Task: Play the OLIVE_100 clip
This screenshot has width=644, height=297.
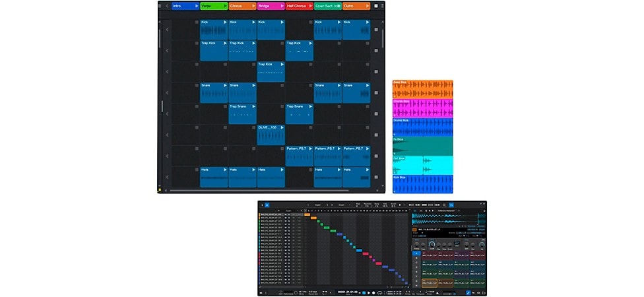Action: pos(282,128)
